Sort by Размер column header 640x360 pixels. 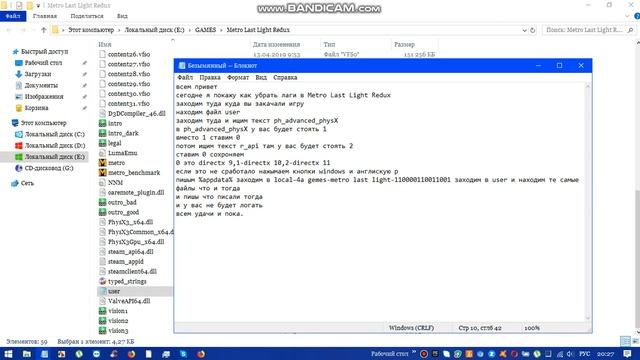(404, 44)
